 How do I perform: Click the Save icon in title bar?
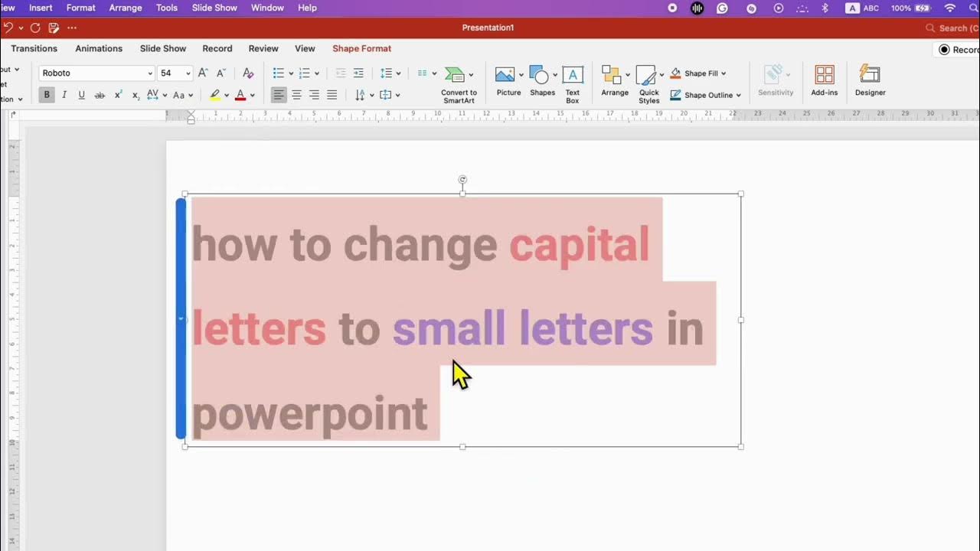(x=54, y=28)
